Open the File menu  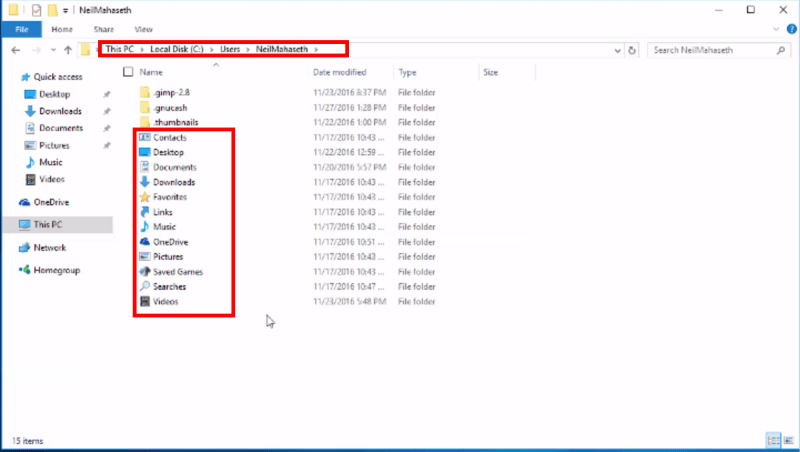coord(21,29)
